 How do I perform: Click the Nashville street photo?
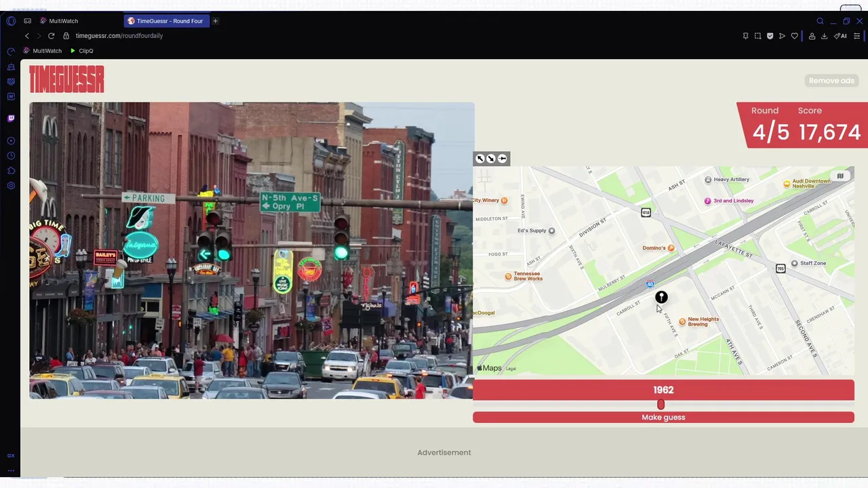pyautogui.click(x=252, y=250)
